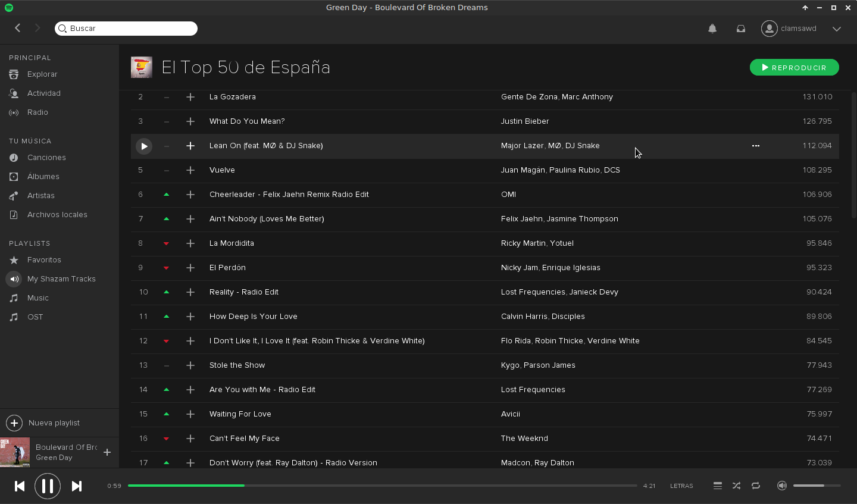Pause the current song
The height and width of the screenshot is (504, 857).
click(48, 486)
